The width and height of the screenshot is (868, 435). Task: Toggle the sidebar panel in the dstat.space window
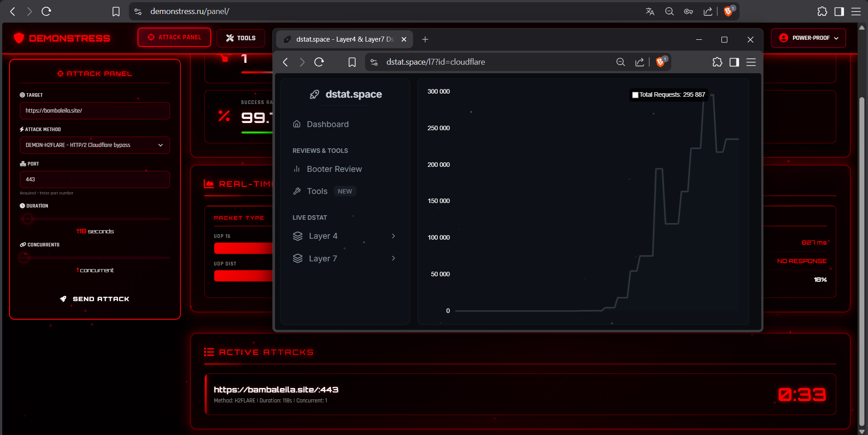point(734,62)
